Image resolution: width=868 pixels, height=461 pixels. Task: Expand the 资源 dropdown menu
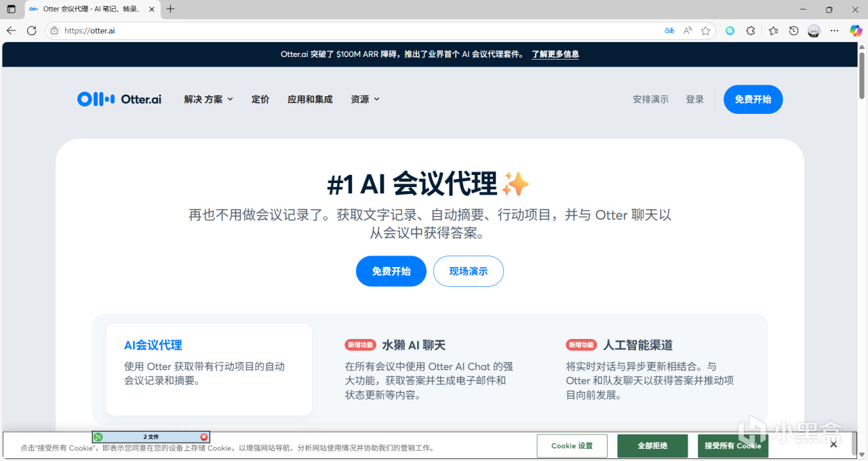pyautogui.click(x=365, y=99)
